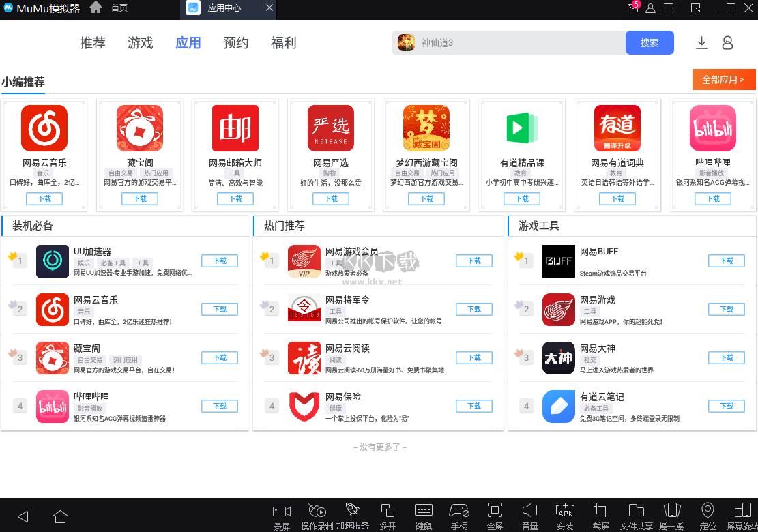758x532 pixels.
Task: Trigger 摇一摇 shake function
Action: tap(672, 515)
